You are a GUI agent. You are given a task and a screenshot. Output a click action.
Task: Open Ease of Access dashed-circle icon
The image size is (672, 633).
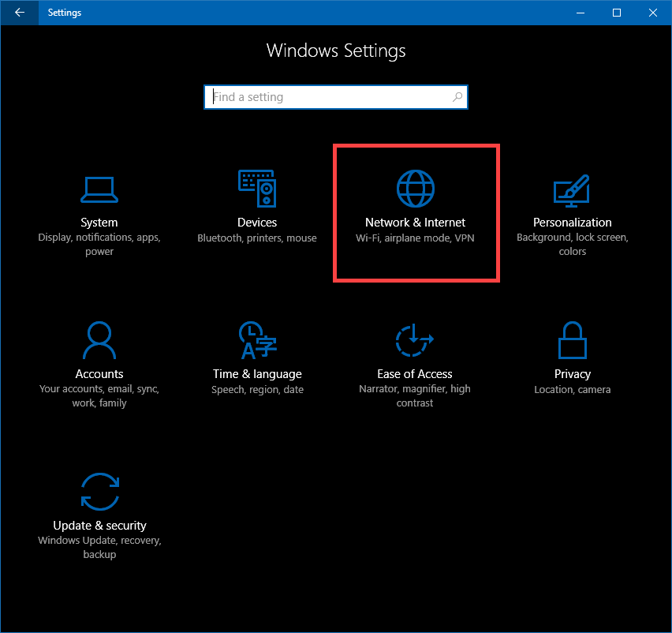[415, 341]
